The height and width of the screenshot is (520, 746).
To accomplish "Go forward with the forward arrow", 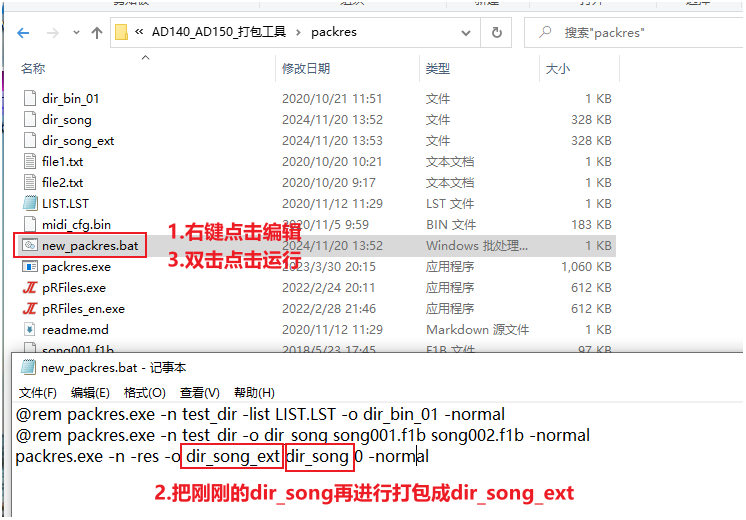I will [x=53, y=33].
